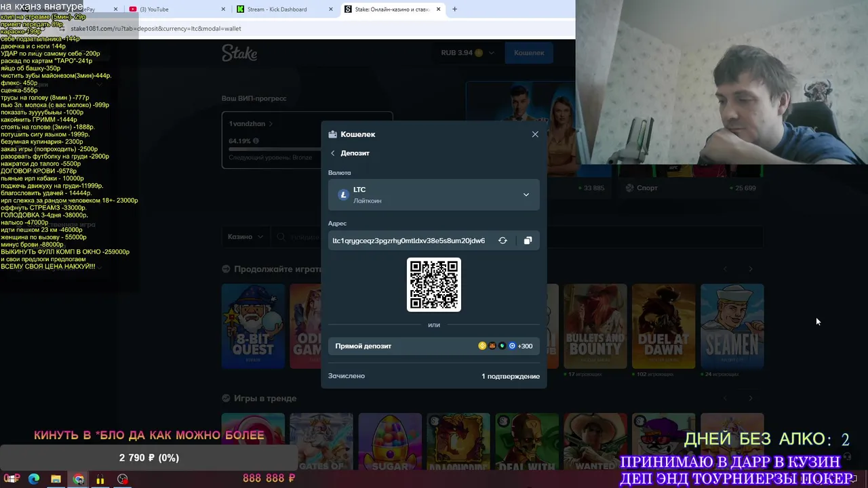
Task: Open the Seamen game thumbnail
Action: (732, 326)
